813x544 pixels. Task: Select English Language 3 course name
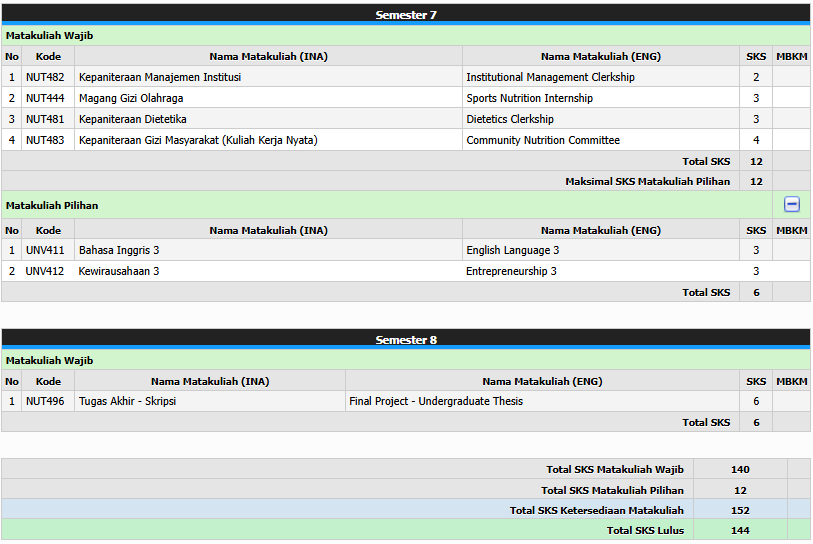pos(512,250)
